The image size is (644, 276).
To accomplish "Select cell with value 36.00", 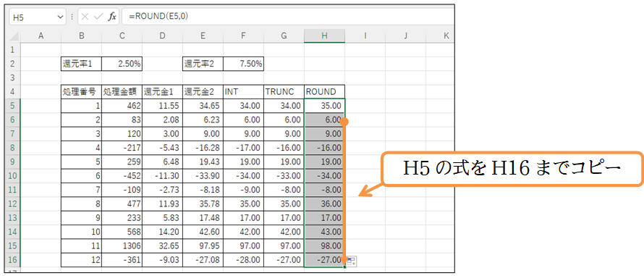I will (324, 204).
